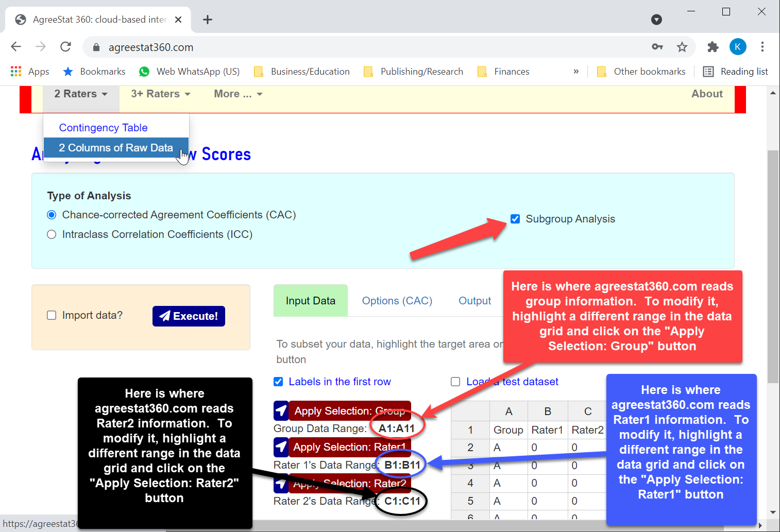Open the Finances bookmark folder
The image size is (780, 532).
pyautogui.click(x=503, y=72)
